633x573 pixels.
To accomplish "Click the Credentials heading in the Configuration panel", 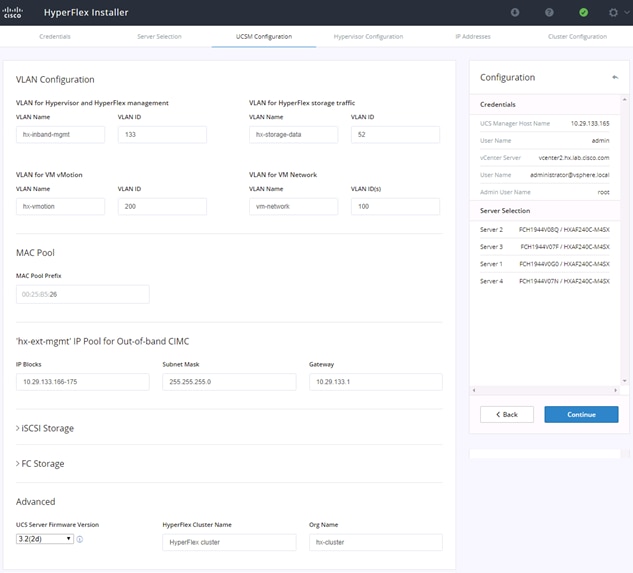I will (497, 104).
